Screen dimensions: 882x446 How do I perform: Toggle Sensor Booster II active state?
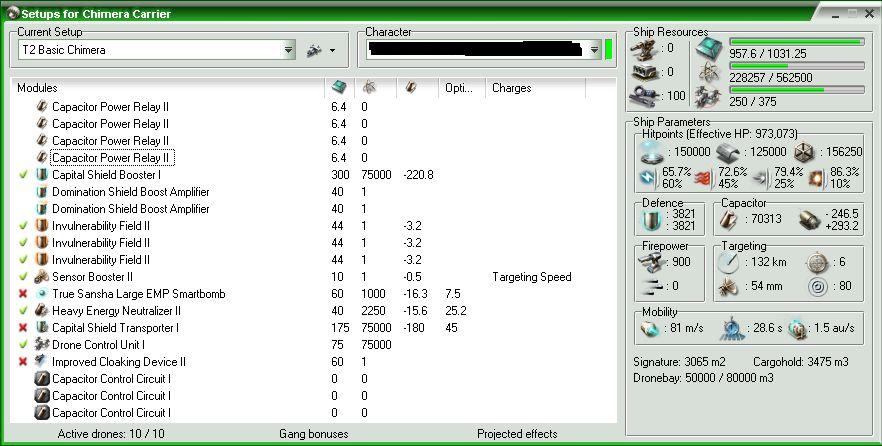pos(23,277)
